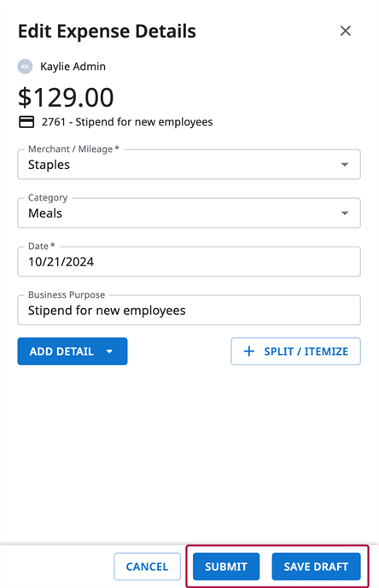Image resolution: width=379 pixels, height=588 pixels.
Task: Save the expense as a draft
Action: (316, 567)
